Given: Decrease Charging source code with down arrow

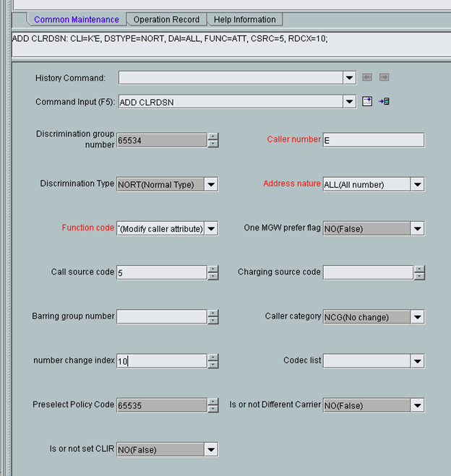Looking at the screenshot, I should pos(419,276).
